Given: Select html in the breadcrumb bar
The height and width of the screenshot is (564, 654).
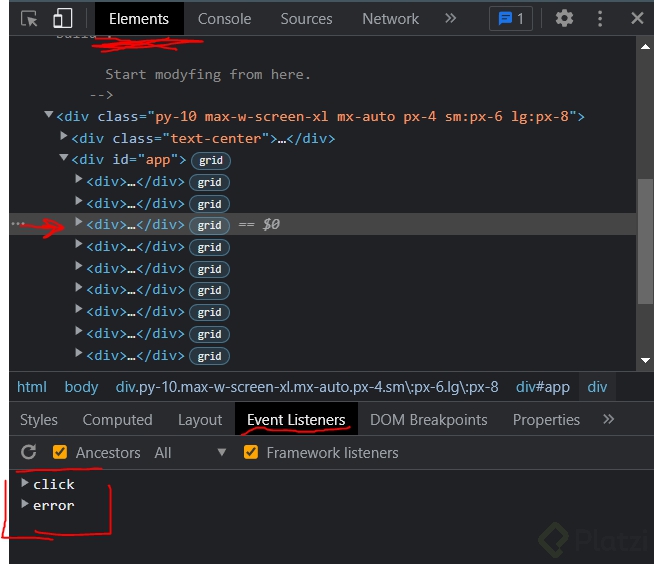Looking at the screenshot, I should 32,387.
